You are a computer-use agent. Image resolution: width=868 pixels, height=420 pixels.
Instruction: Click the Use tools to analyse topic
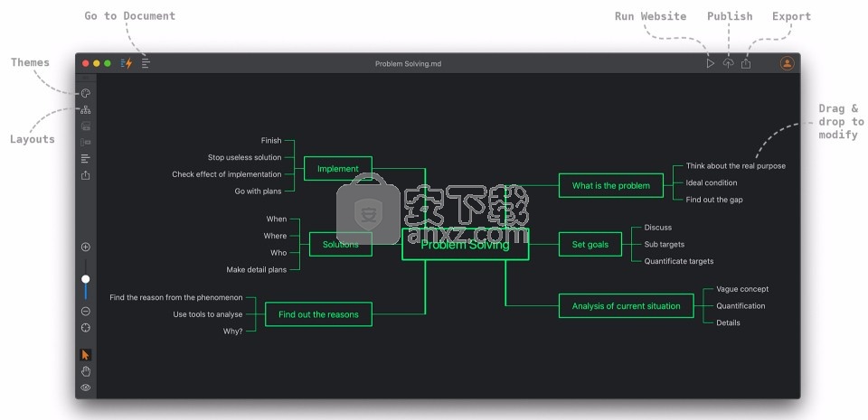(x=208, y=314)
